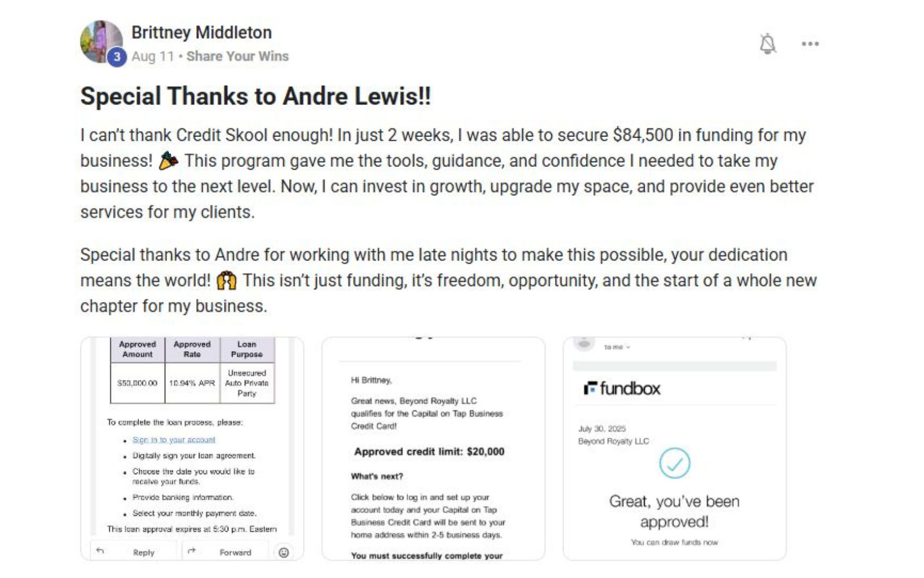Screen dimensions: 924x578
Task: Click the 'Sign in to your account' link
Action: [x=174, y=439]
